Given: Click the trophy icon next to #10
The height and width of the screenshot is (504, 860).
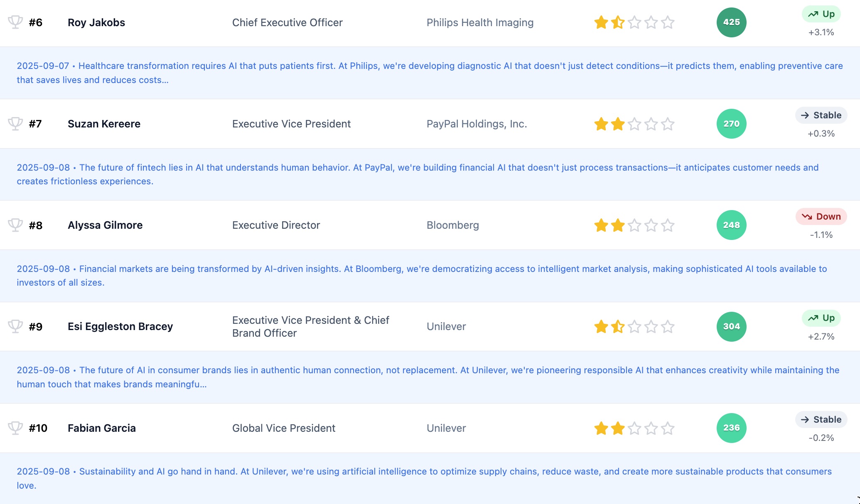Looking at the screenshot, I should (x=15, y=428).
